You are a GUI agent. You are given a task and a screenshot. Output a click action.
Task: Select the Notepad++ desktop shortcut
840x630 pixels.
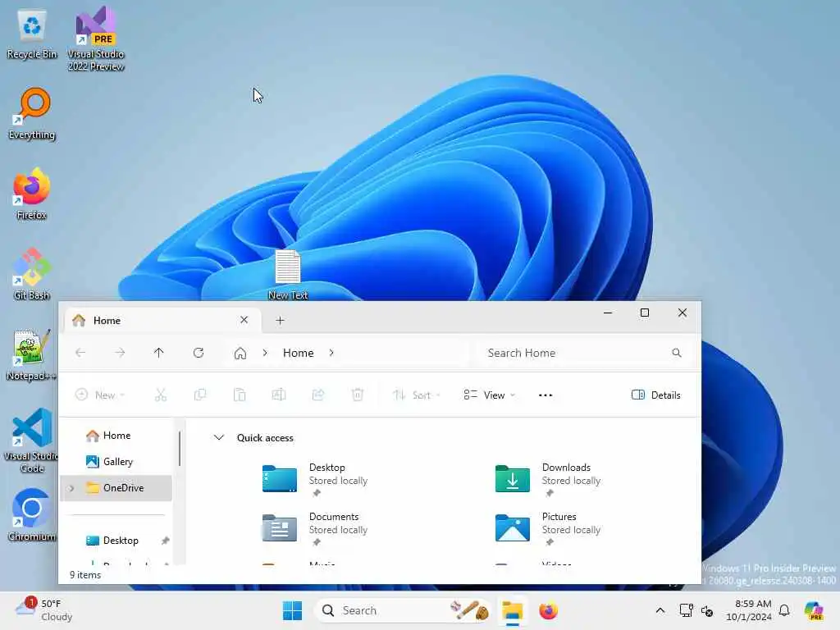coord(31,354)
